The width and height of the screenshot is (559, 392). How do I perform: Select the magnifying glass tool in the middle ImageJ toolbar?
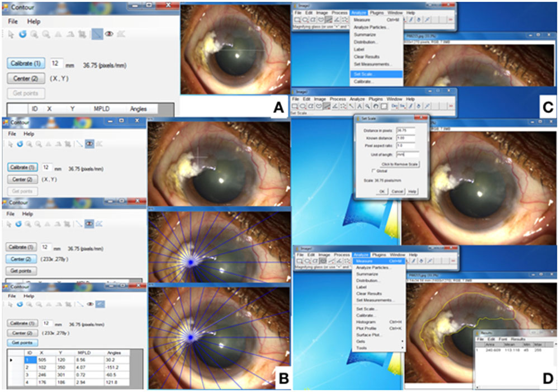pyautogui.click(x=368, y=106)
